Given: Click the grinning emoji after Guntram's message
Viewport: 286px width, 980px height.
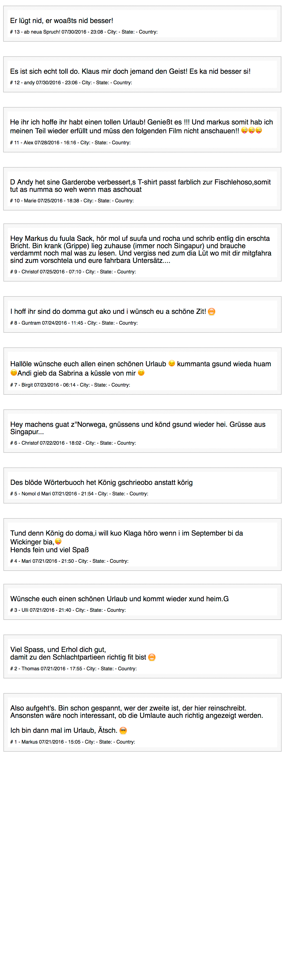Looking at the screenshot, I should tap(212, 312).
